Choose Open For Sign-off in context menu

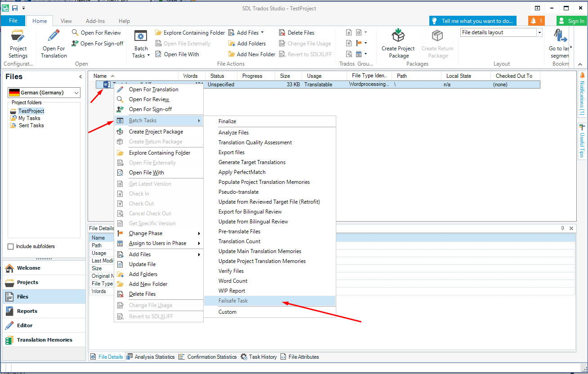tap(159, 109)
